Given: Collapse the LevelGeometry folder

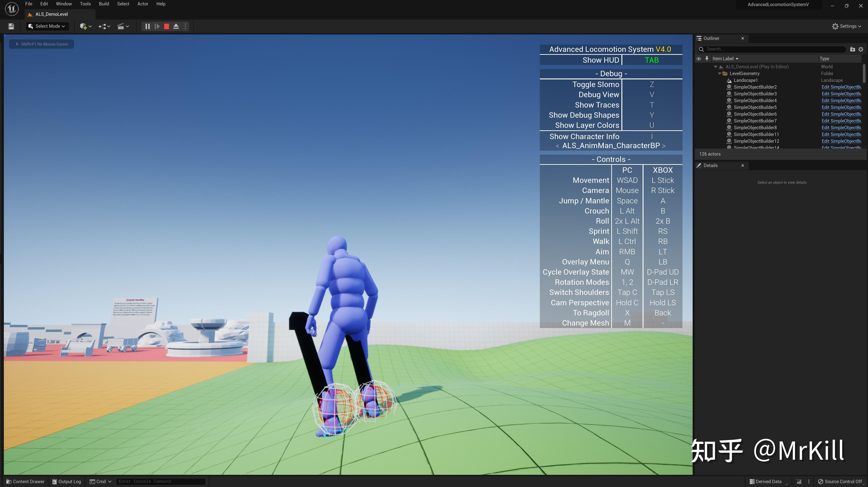Looking at the screenshot, I should tap(719, 73).
